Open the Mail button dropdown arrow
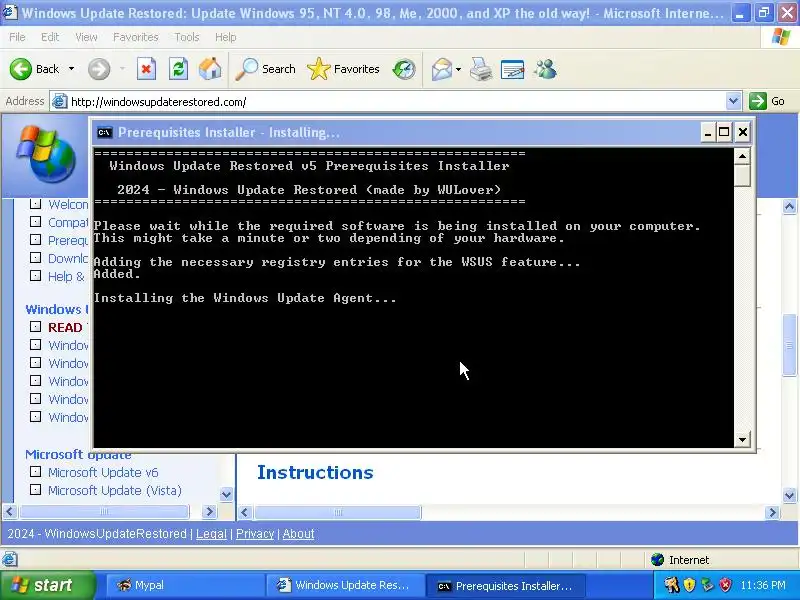This screenshot has height=600, width=800. tap(458, 69)
